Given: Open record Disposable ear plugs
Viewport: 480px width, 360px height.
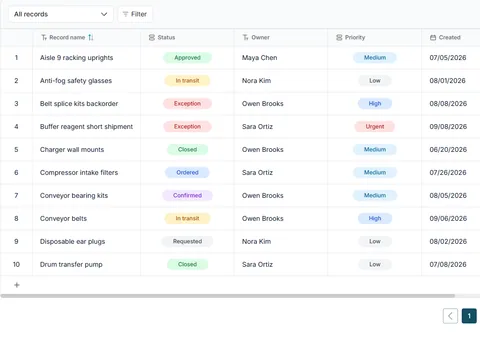Looking at the screenshot, I should [72, 242].
